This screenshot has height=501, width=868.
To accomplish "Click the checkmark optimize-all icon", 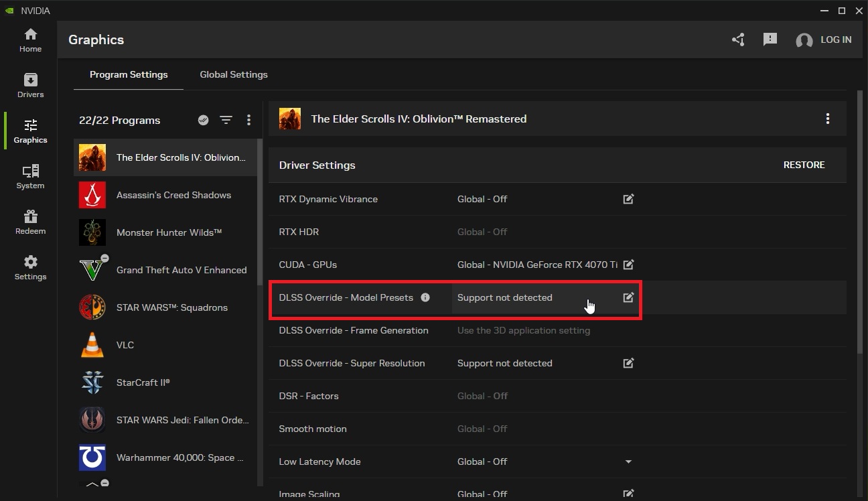I will click(x=204, y=120).
